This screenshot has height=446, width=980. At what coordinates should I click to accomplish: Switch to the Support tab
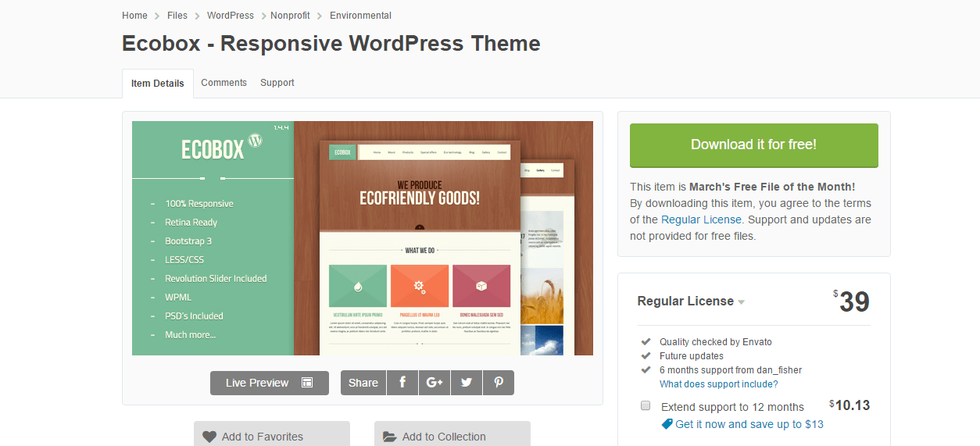point(277,83)
